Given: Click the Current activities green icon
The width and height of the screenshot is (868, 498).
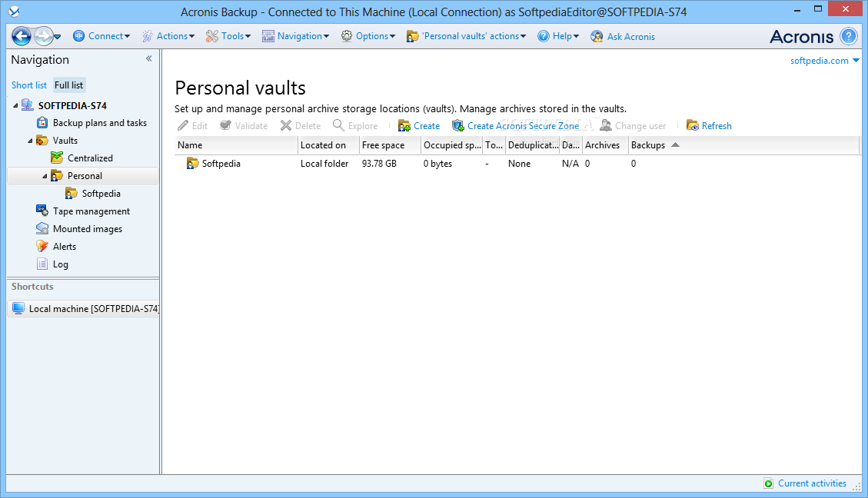Looking at the screenshot, I should 768,483.
